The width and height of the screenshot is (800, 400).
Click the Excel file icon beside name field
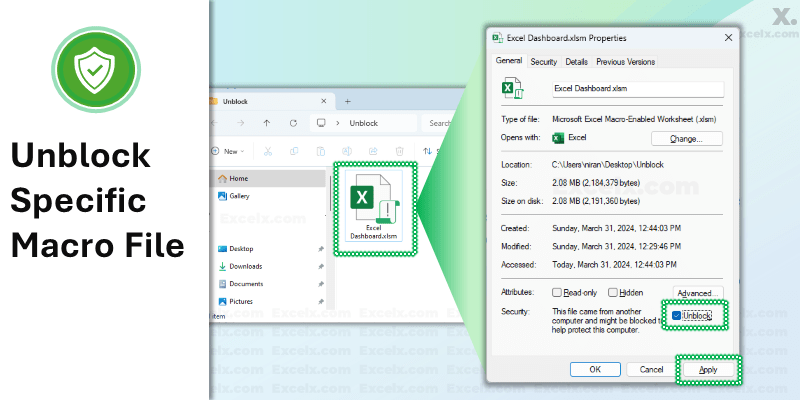[x=512, y=88]
